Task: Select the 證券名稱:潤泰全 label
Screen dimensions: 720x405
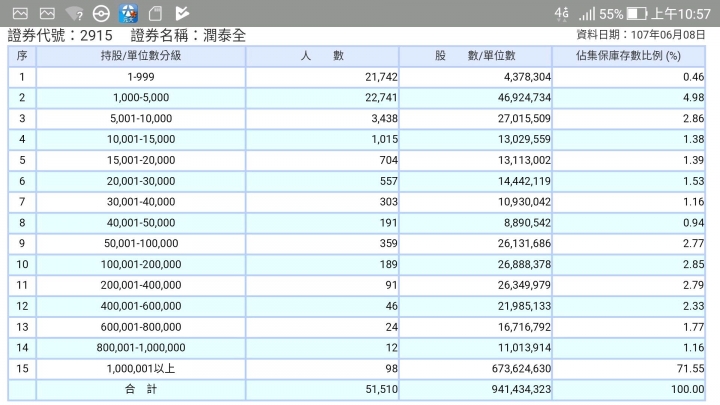Action: pyautogui.click(x=188, y=35)
